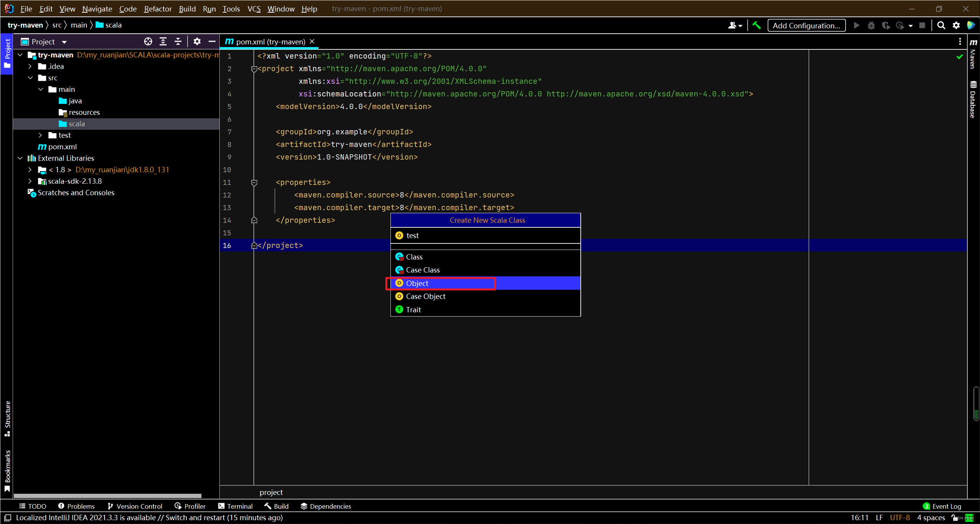
Task: Toggle the Maven tool window
Action: (x=973, y=54)
